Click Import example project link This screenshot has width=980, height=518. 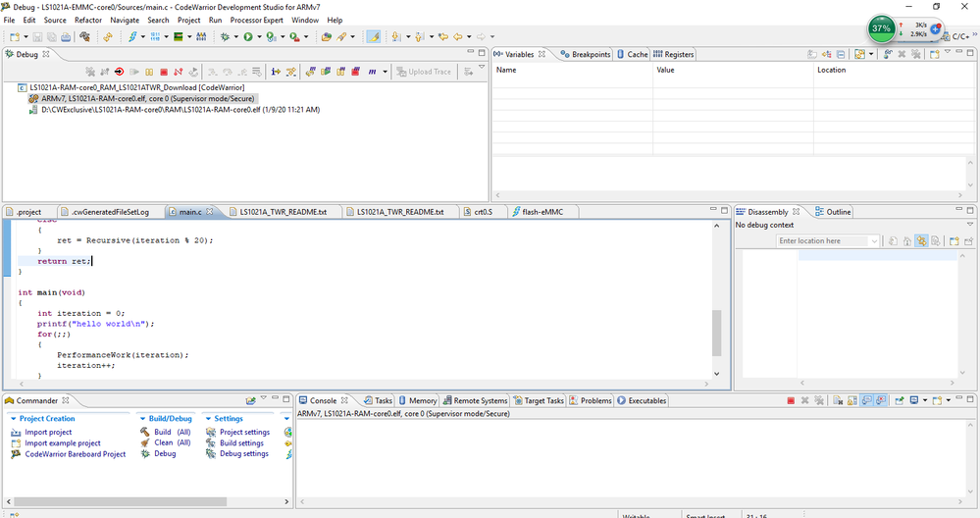[x=63, y=443]
